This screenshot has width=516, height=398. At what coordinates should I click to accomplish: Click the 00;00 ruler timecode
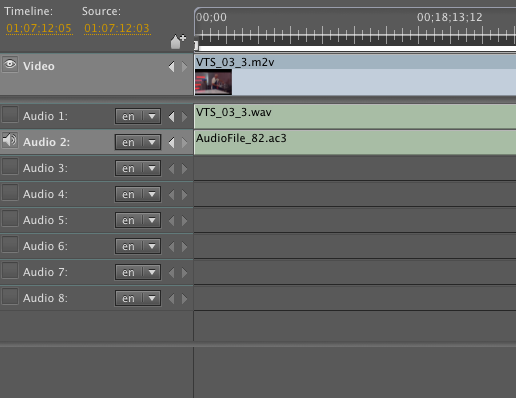(x=211, y=17)
